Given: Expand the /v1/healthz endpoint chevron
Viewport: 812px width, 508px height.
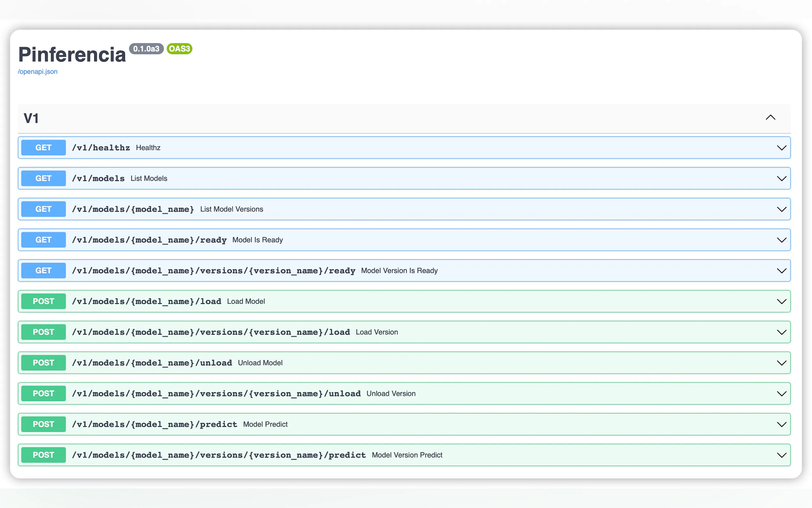Looking at the screenshot, I should click(x=781, y=148).
